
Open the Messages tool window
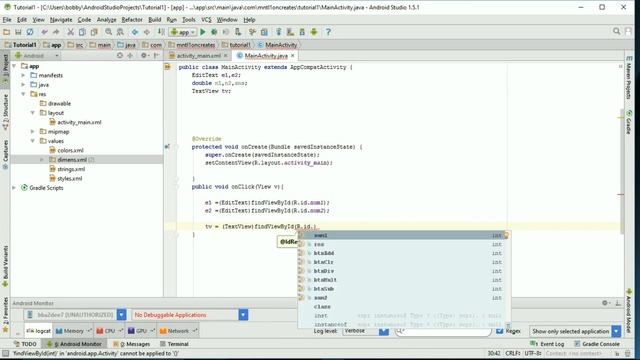(132, 344)
